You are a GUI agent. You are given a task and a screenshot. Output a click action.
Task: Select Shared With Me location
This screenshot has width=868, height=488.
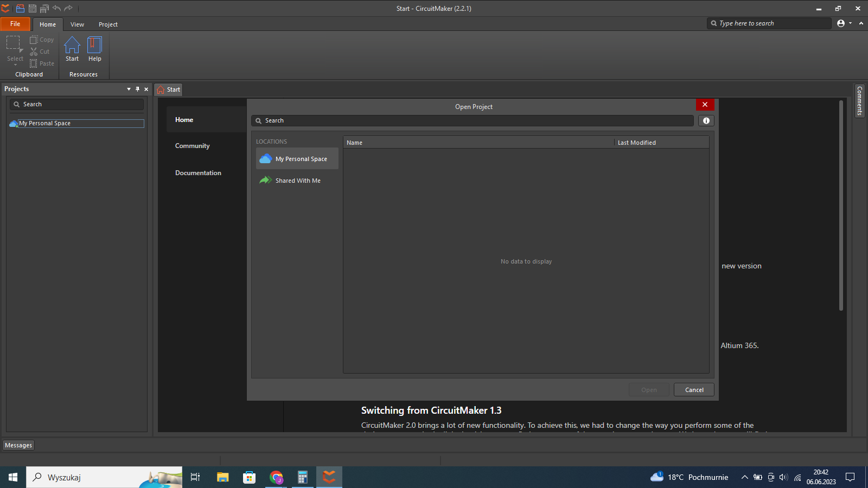tap(297, 181)
